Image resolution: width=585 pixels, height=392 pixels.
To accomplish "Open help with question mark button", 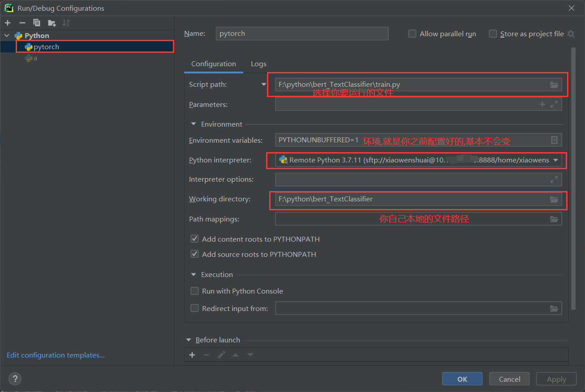I will pyautogui.click(x=15, y=379).
